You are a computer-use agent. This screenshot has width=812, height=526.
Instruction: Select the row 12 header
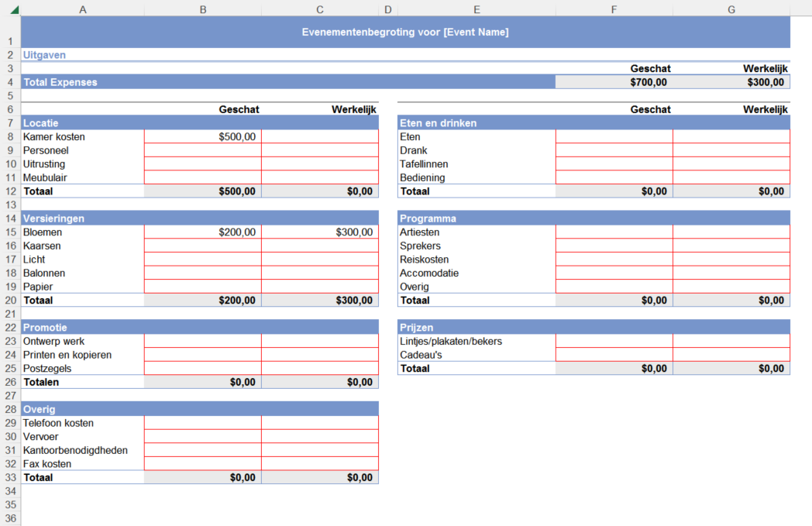point(10,191)
